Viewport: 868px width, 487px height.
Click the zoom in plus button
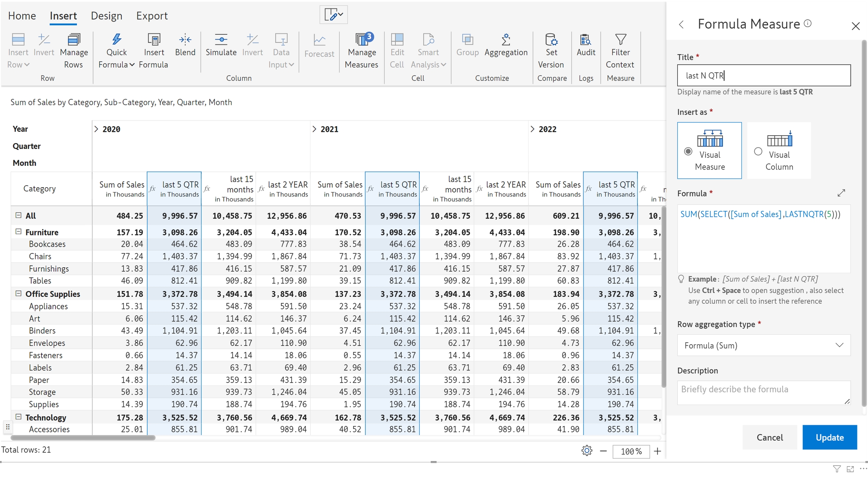point(657,451)
